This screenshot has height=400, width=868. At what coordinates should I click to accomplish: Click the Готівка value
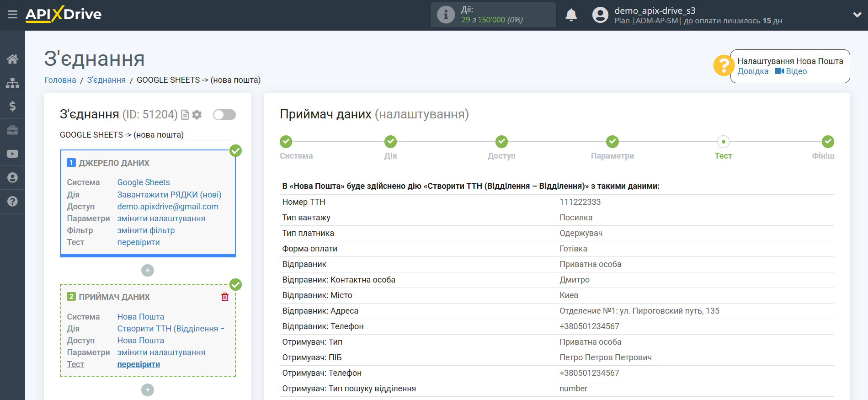coord(573,249)
